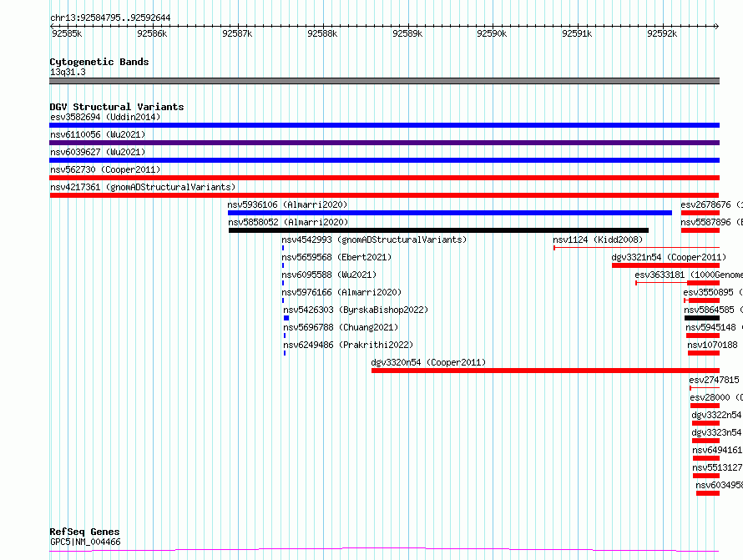
Task: Click the 92588k ruler position label
Action: (x=322, y=33)
